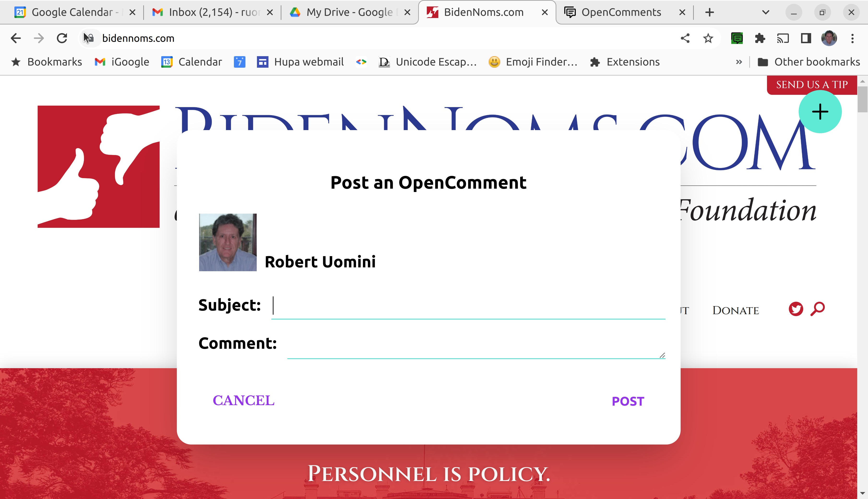Screen dimensions: 868x499
Task: Open the red Twitter icon
Action: 796,309
